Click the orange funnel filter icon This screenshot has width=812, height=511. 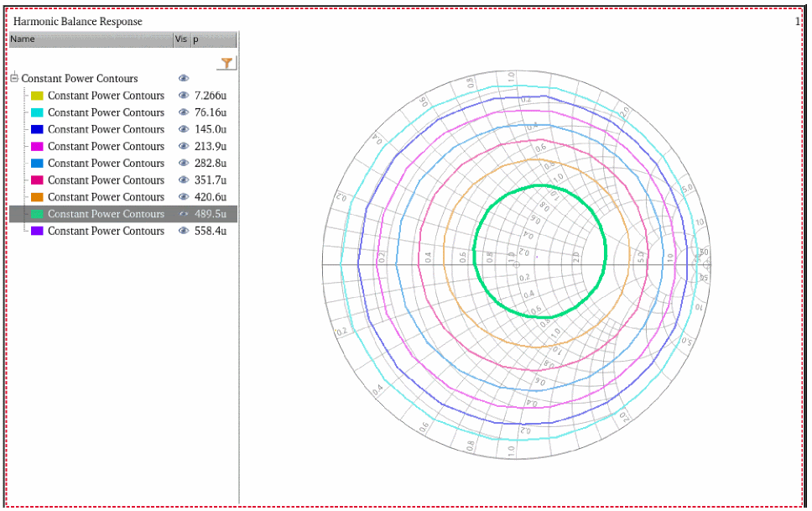(227, 63)
